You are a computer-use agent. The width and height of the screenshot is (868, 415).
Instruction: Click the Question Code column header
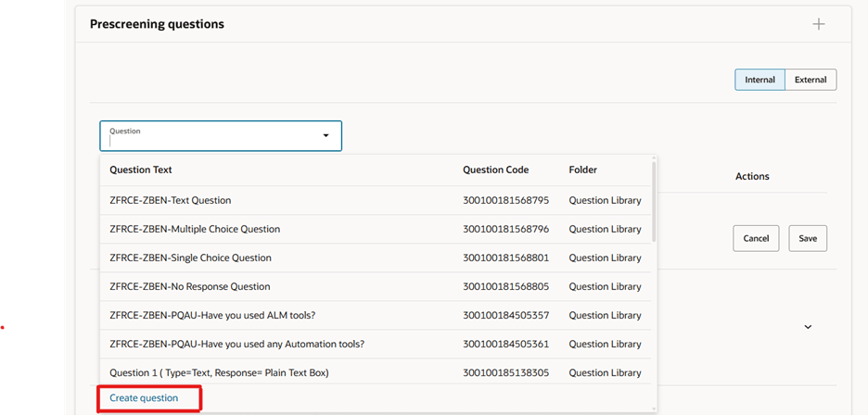pos(495,170)
